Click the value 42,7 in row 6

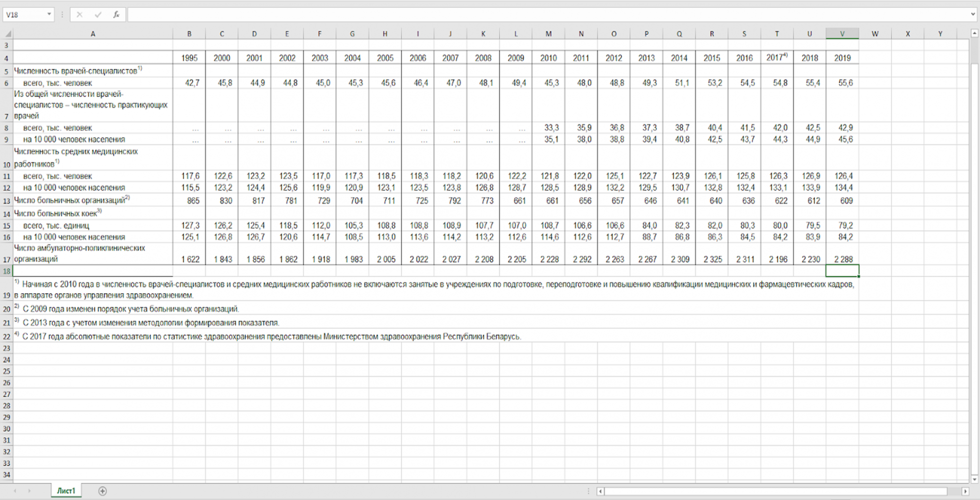tap(192, 83)
